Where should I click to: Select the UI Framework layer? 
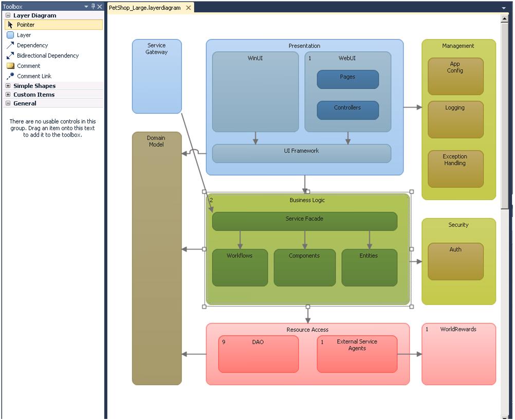pyautogui.click(x=302, y=154)
